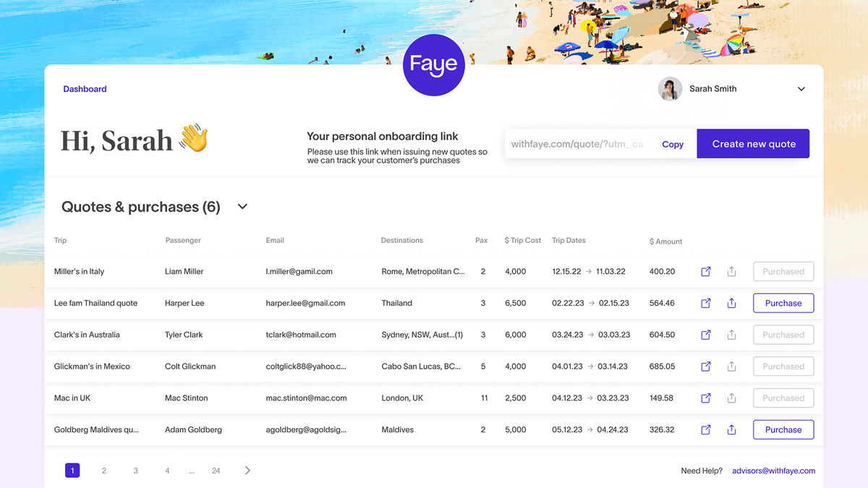This screenshot has height=488, width=868.
Task: Click Purchased button for Mac in UK
Action: tap(783, 398)
